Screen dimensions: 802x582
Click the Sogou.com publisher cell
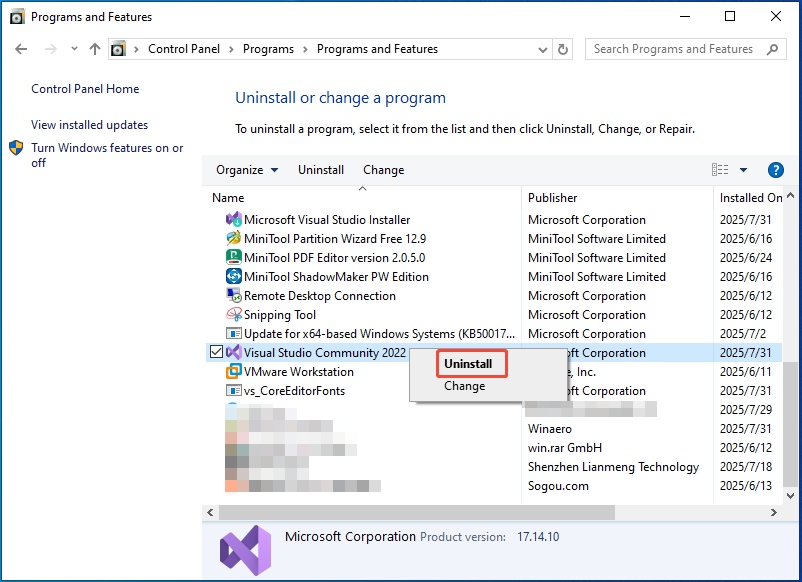click(x=558, y=486)
